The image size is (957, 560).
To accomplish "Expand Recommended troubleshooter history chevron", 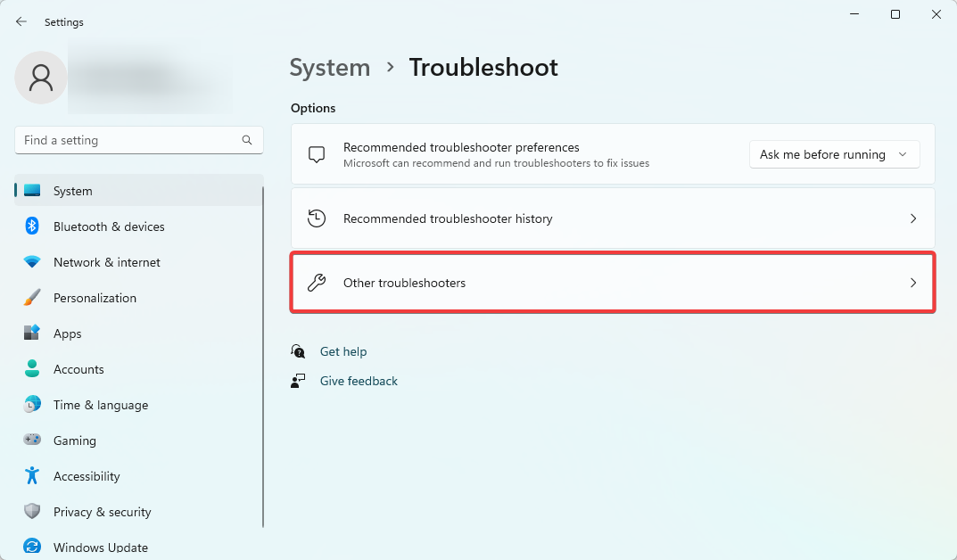I will point(912,218).
